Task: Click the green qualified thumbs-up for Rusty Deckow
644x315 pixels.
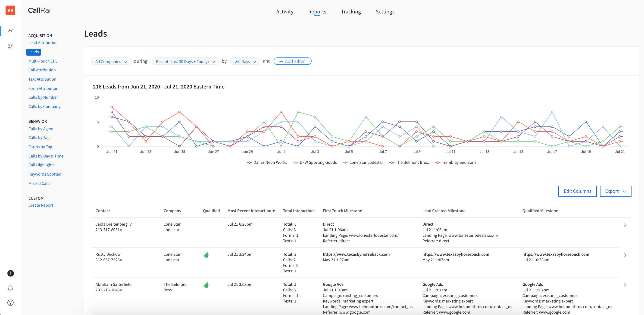Action: pos(206,255)
